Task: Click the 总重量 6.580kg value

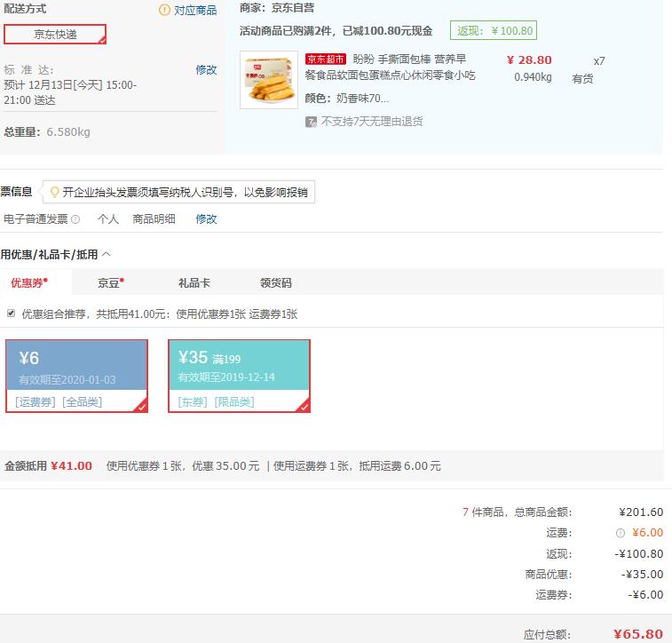Action: (x=68, y=131)
